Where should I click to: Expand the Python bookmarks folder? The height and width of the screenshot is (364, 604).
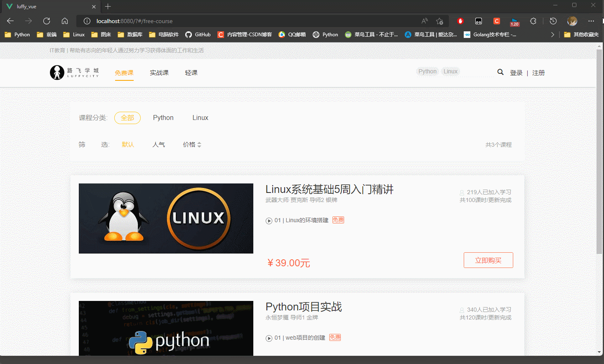(x=17, y=35)
